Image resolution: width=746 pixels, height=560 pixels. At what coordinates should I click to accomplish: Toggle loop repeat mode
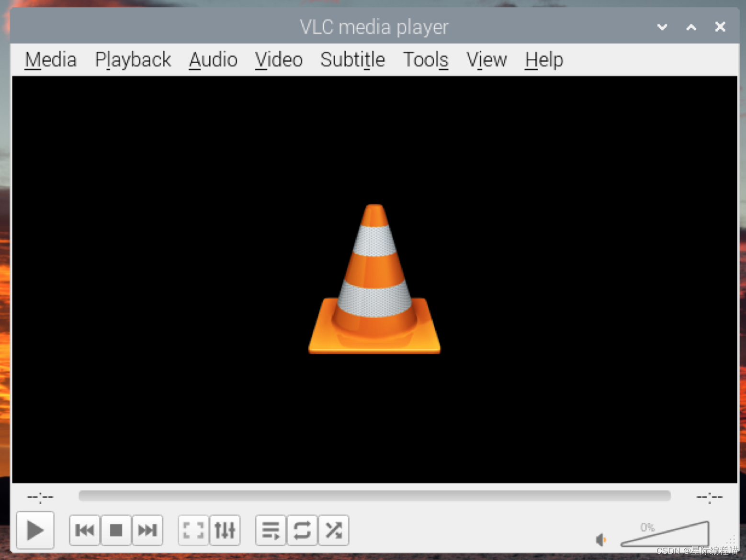tap(302, 530)
